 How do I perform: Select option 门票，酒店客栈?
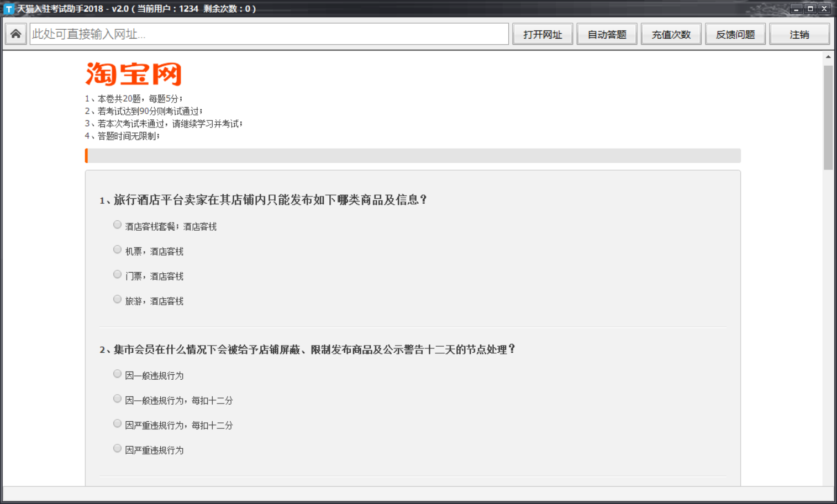click(x=117, y=274)
